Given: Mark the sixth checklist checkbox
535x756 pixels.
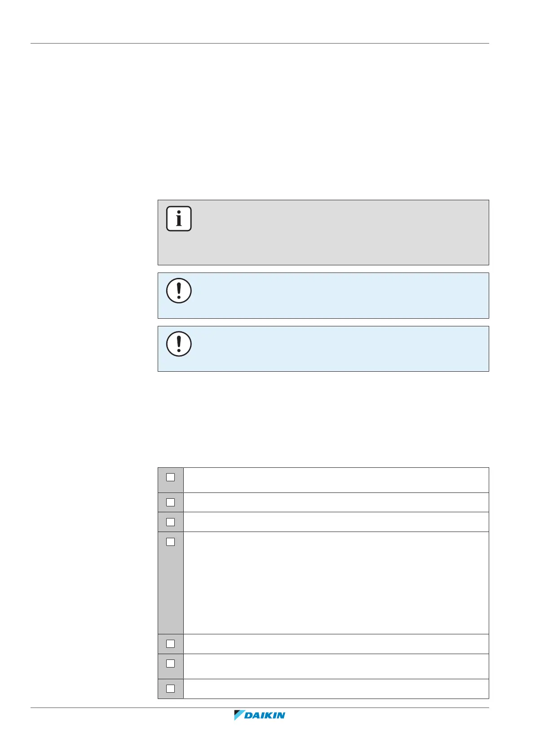Looking at the screenshot, I should pyautogui.click(x=171, y=663).
